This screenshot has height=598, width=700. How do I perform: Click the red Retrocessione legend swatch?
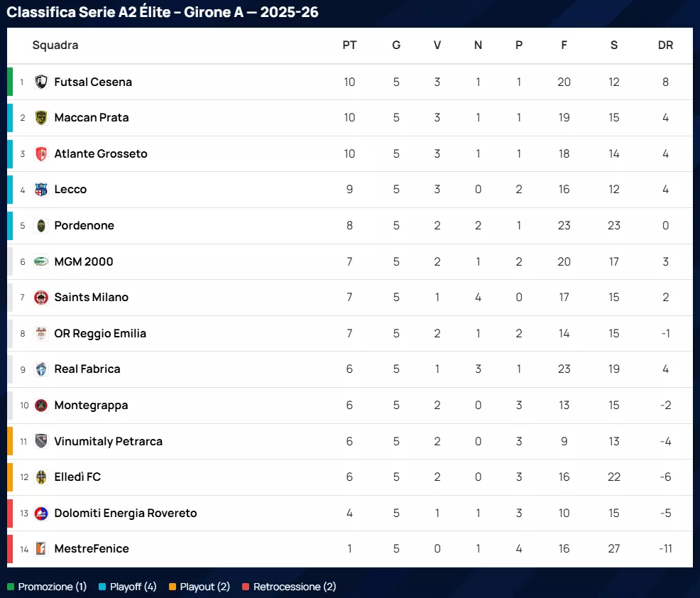(x=246, y=587)
